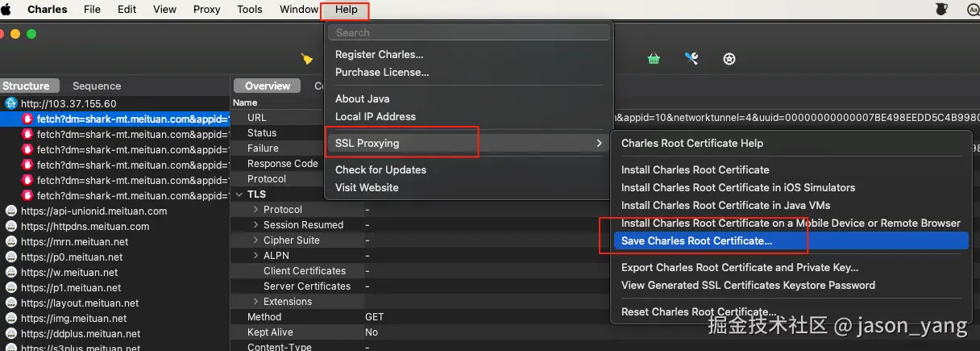Choose Visit Website in the Help menu
Screen dimensions: 980x351
point(469,188)
